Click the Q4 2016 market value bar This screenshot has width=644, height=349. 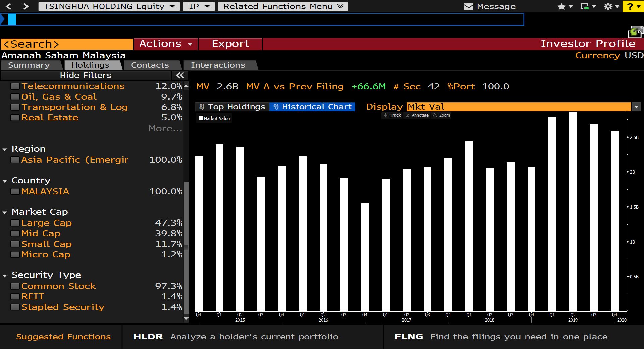(365, 257)
